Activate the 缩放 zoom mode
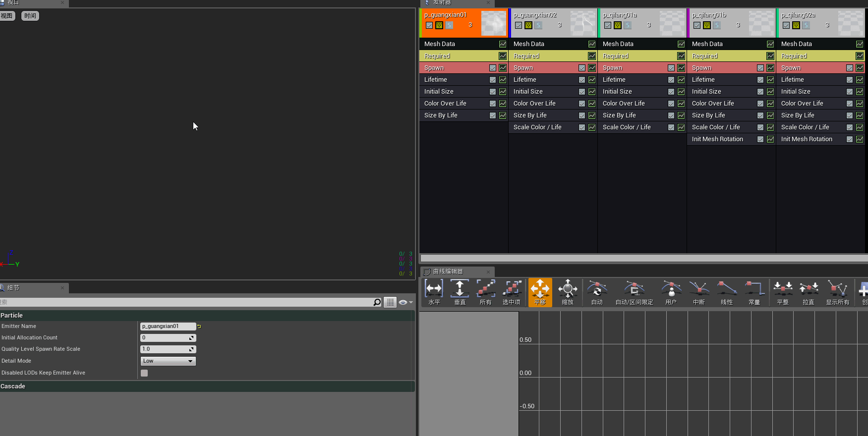The image size is (868, 436). (x=568, y=292)
